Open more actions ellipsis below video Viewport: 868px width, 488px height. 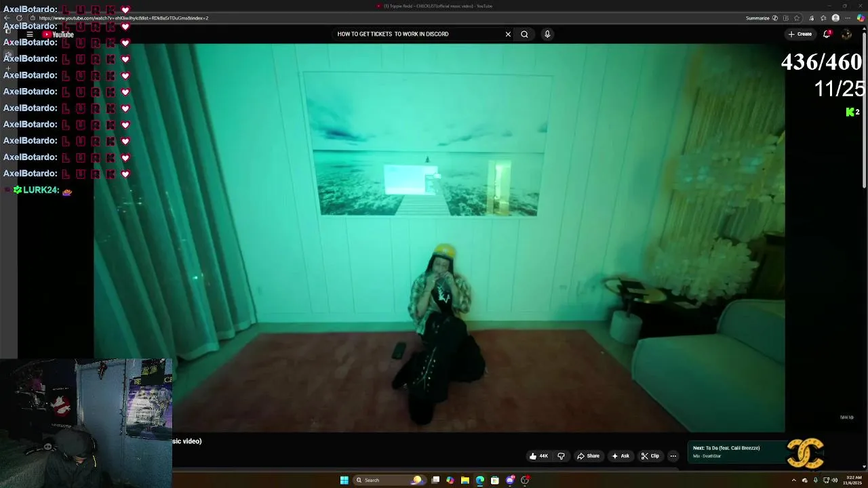point(673,456)
